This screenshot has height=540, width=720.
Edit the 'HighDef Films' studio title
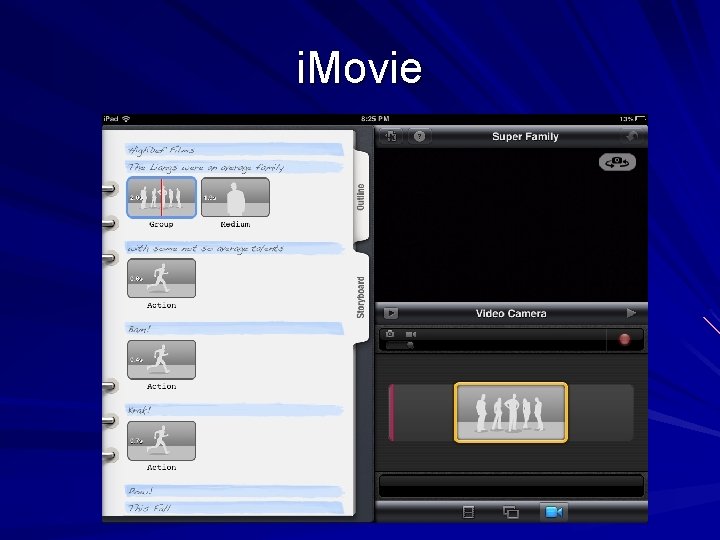coord(234,150)
